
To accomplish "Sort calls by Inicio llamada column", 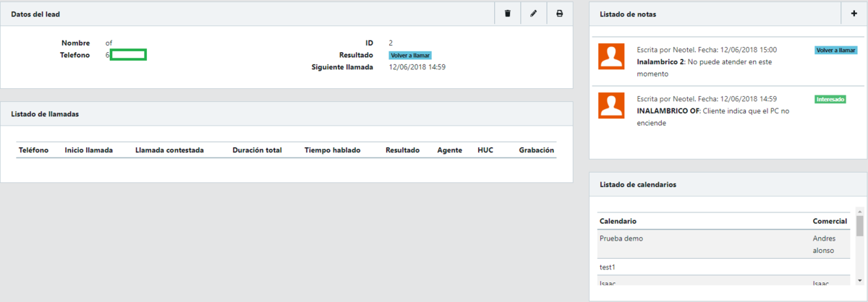I will 88,150.
